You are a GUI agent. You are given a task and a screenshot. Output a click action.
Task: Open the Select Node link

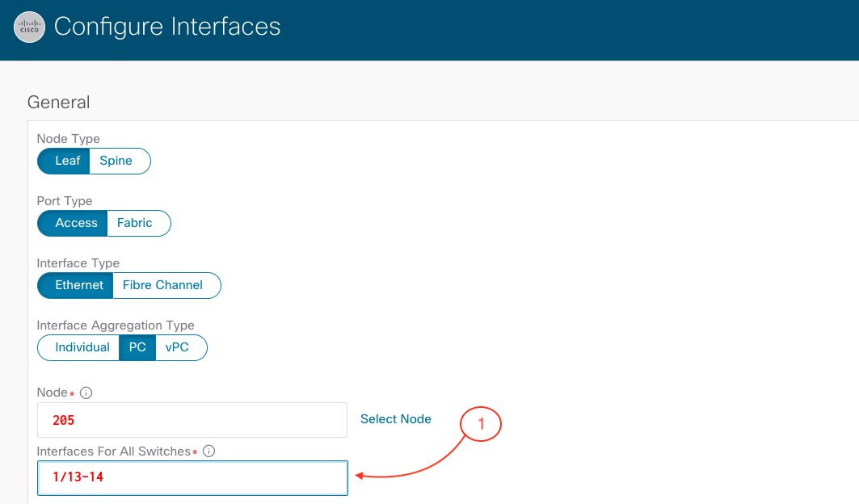(396, 419)
